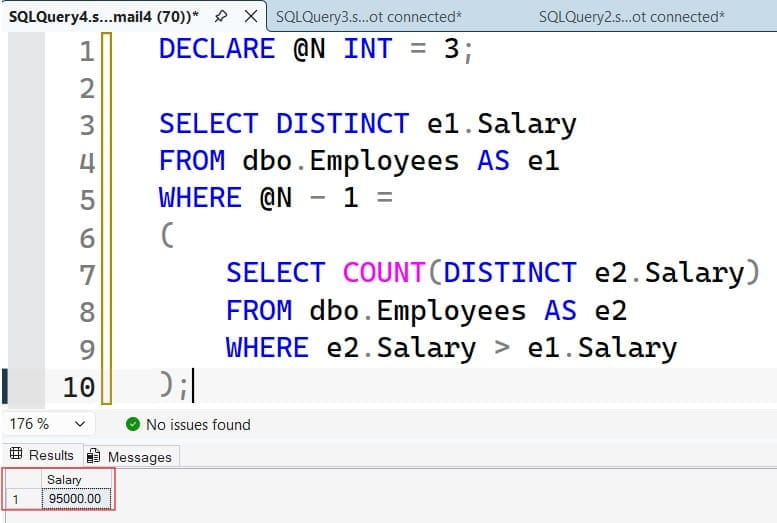
Task: Click the Results grid icon
Action: click(x=16, y=453)
